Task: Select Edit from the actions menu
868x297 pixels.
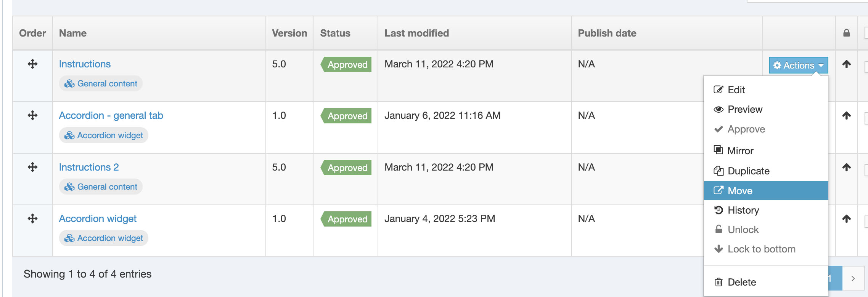Action: coord(736,90)
